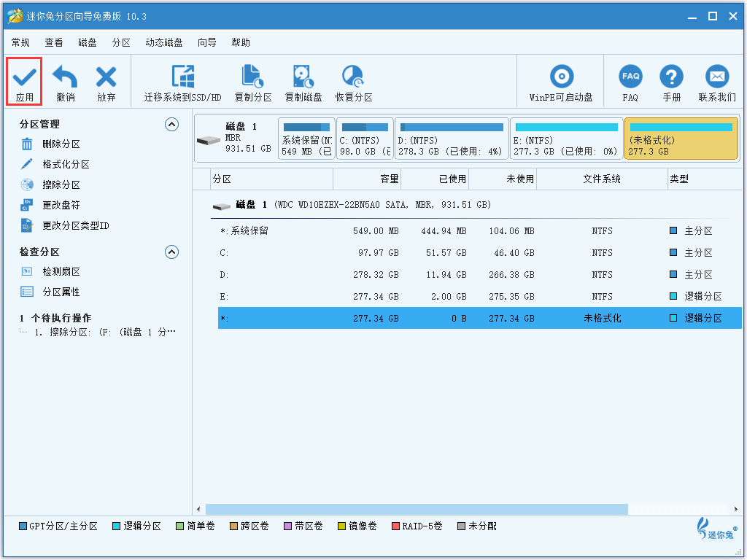Start the 恢复分区 partition recovery tool
This screenshot has width=747, height=560.
354,83
